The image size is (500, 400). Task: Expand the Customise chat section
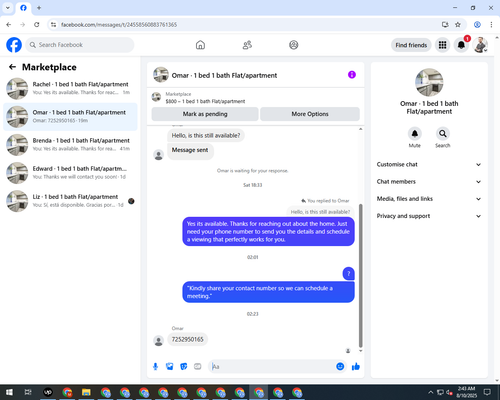click(429, 164)
